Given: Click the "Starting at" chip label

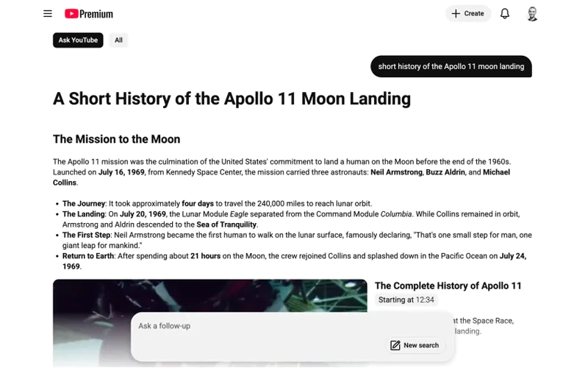Looking at the screenshot, I should tap(395, 300).
